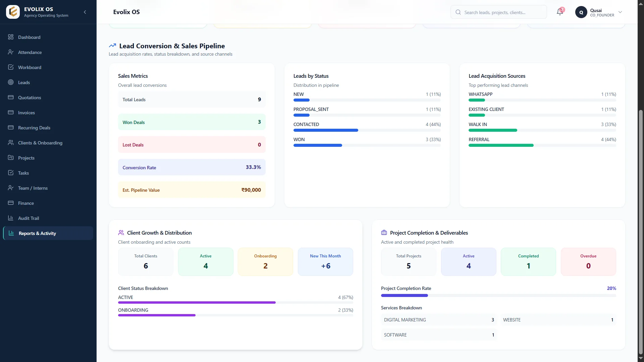This screenshot has width=644, height=362.
Task: Click the DIGITAL MARKETING services row
Action: point(439,320)
